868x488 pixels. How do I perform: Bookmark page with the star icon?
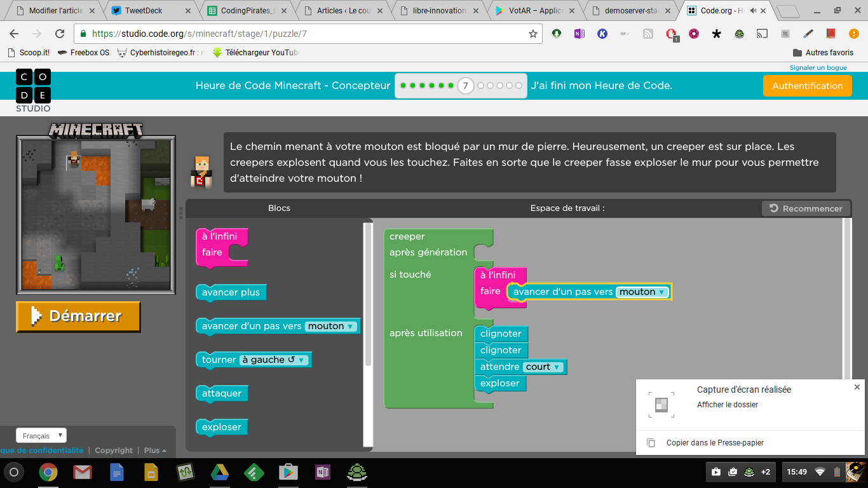coord(532,34)
